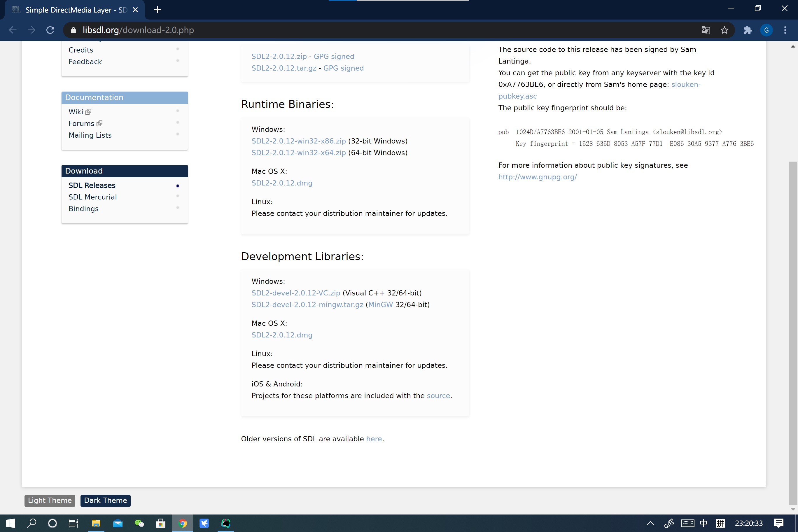Open Windows Start menu
The width and height of the screenshot is (798, 532).
10,523
